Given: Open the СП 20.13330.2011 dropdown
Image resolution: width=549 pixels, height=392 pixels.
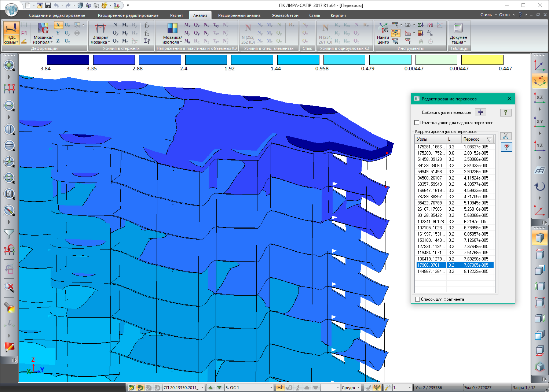Looking at the screenshot, I should (x=202, y=388).
